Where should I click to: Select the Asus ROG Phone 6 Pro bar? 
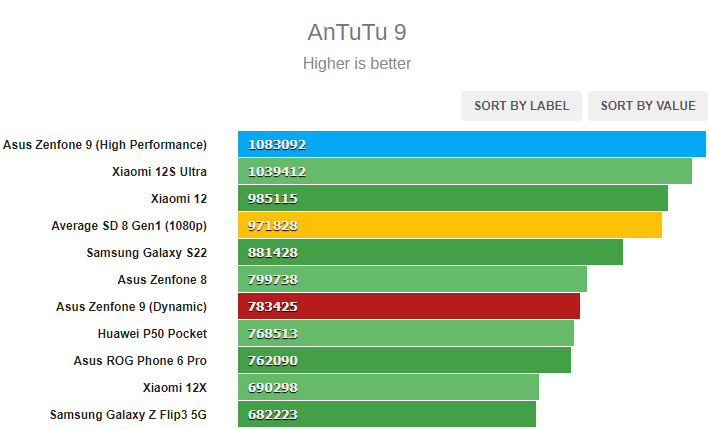click(404, 360)
